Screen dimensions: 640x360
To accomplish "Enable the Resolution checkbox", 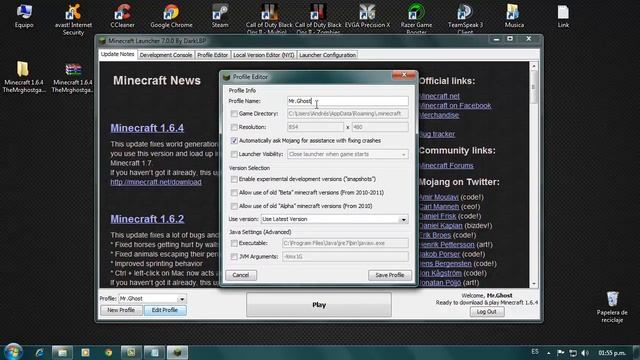I will (234, 127).
